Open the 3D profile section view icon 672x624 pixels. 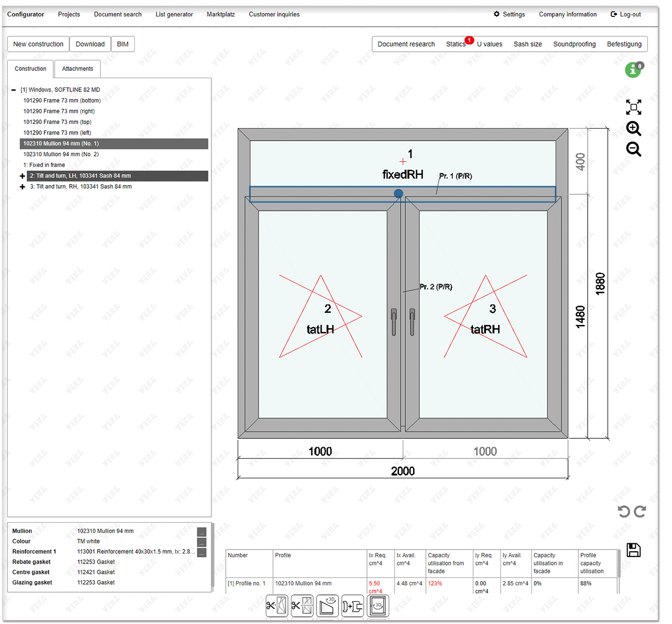point(327,605)
